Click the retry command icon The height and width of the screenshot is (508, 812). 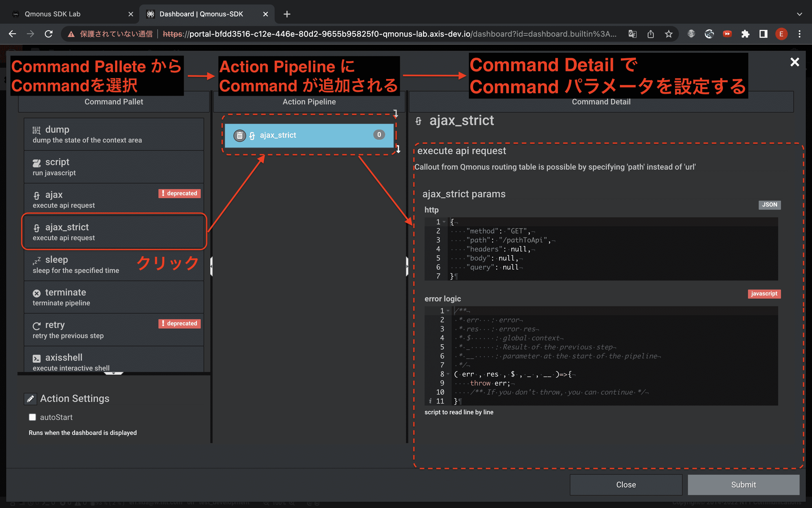point(37,326)
